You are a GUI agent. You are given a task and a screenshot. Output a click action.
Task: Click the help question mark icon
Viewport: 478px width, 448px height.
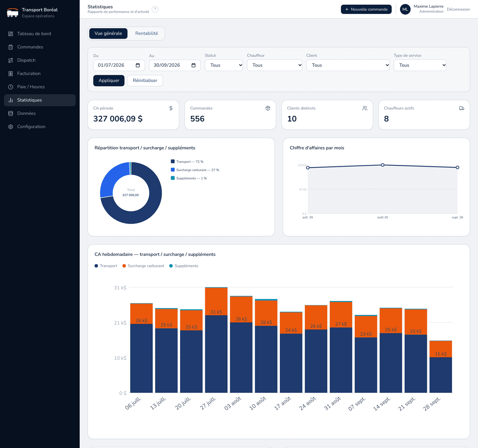tap(155, 9)
